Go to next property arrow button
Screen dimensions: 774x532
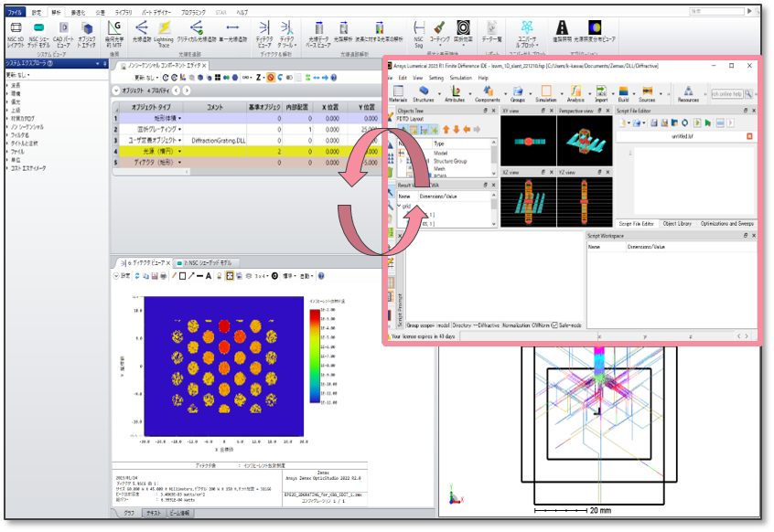tap(186, 90)
